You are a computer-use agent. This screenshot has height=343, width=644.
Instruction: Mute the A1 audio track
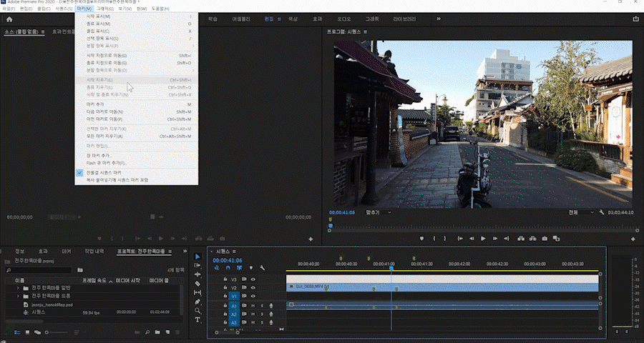(x=253, y=306)
